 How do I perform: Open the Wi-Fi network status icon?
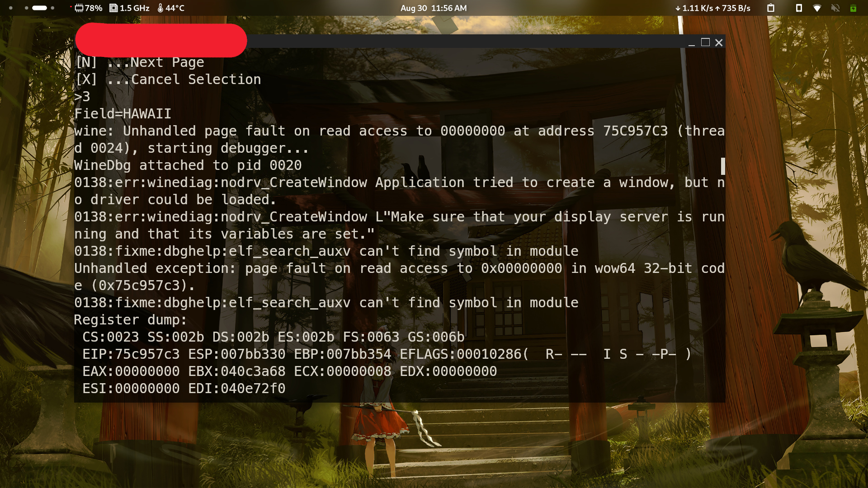817,8
